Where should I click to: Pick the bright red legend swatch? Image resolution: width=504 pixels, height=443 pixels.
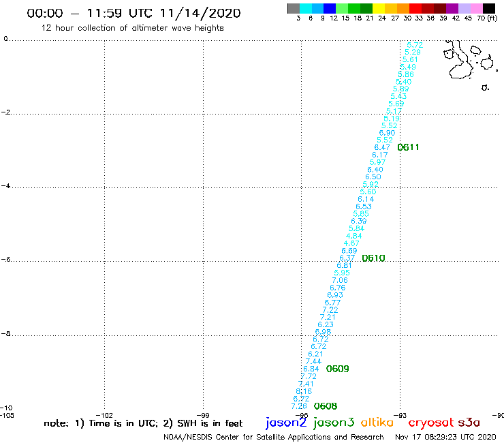click(415, 8)
